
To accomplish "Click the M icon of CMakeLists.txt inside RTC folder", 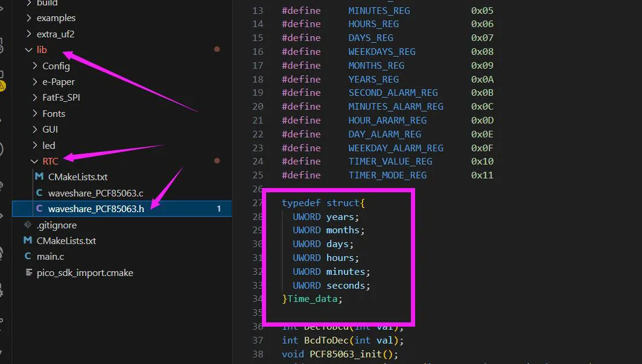I will click(39, 177).
